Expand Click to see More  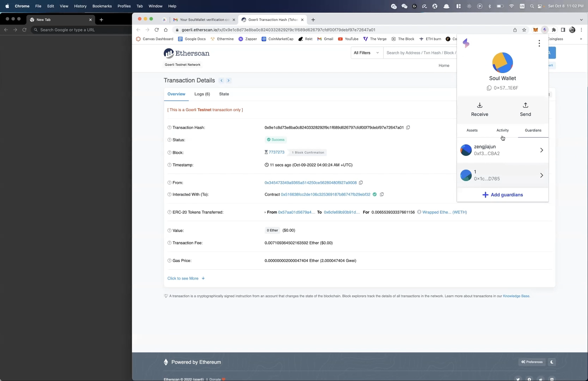186,278
